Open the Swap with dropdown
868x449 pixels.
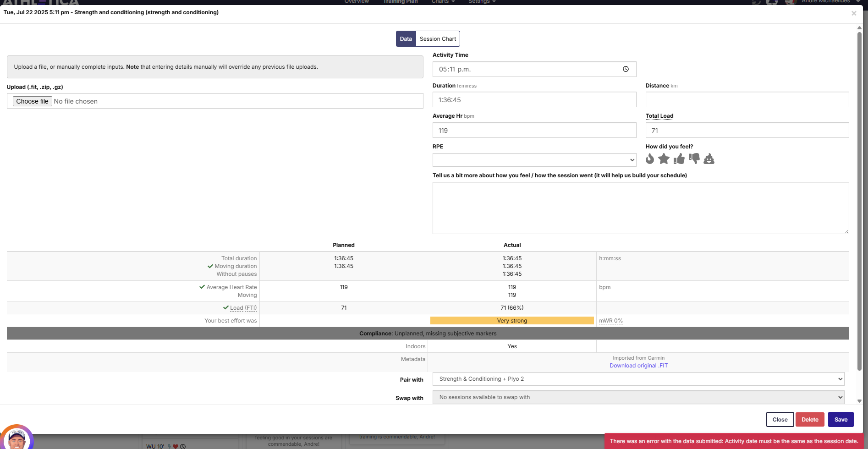tap(638, 397)
